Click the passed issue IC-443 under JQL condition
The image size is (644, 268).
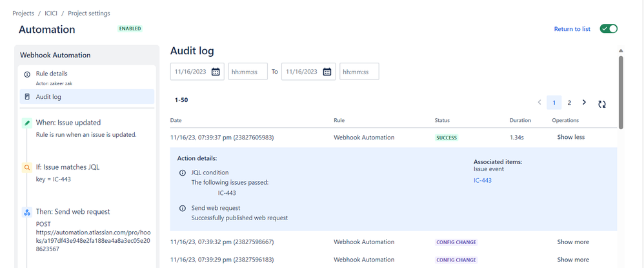coord(227,193)
